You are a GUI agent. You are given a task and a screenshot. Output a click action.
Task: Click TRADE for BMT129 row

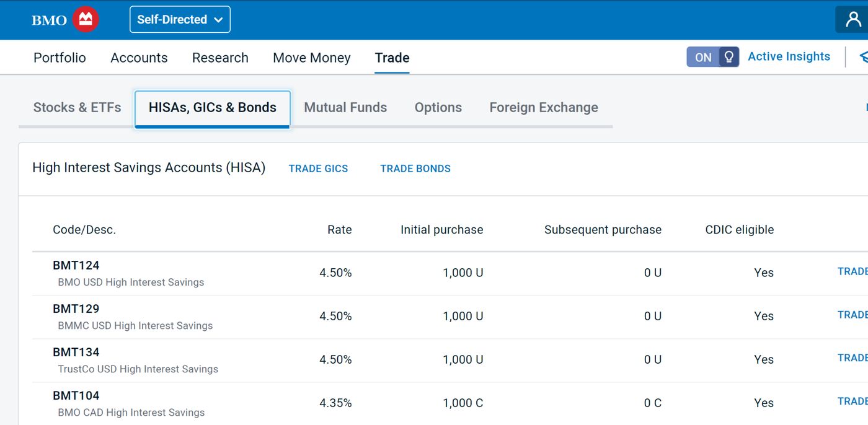click(x=852, y=315)
